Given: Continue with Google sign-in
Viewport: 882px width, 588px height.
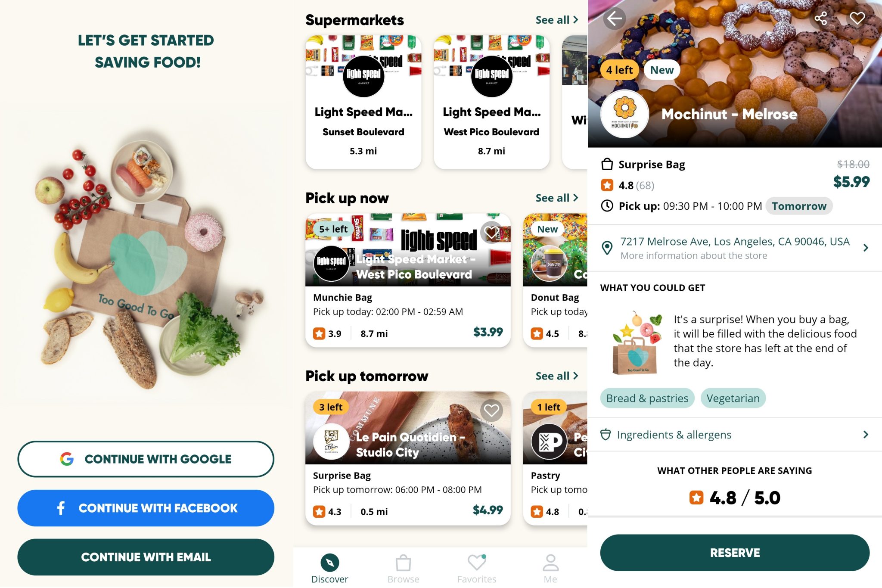Looking at the screenshot, I should coord(146,459).
